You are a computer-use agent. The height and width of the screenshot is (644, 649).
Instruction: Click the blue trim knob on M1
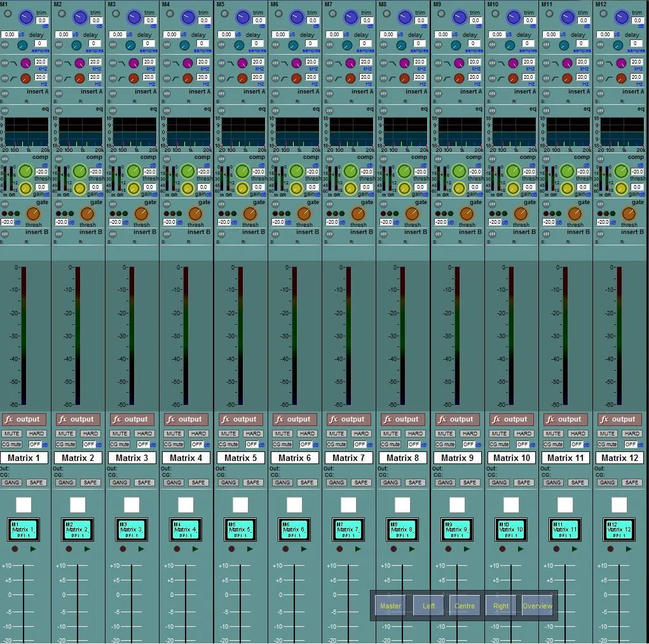coord(25,17)
